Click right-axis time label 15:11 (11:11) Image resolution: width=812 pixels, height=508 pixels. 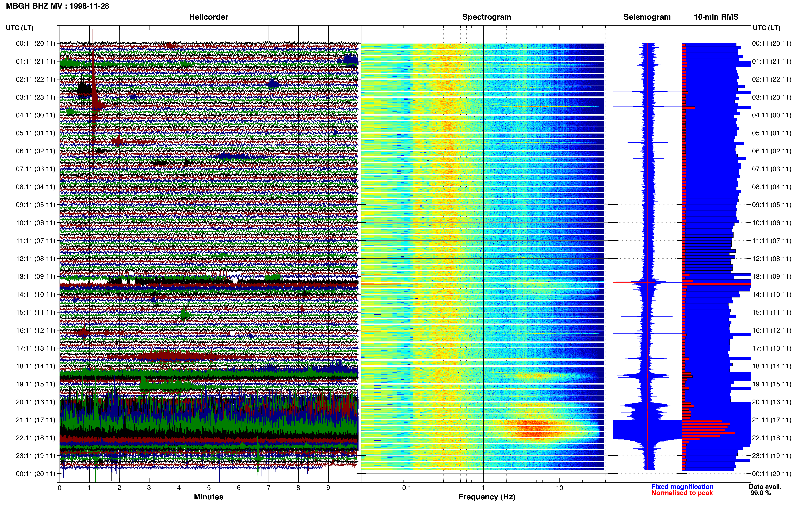[772, 313]
